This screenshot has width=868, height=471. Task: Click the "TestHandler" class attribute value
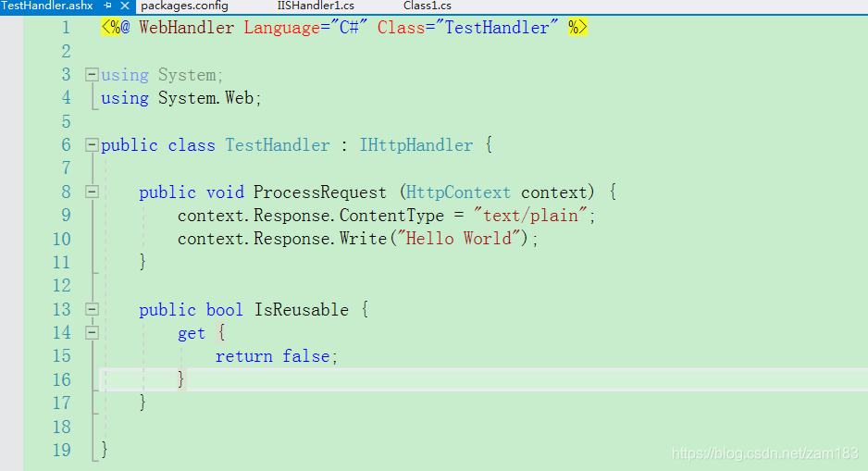(x=498, y=27)
